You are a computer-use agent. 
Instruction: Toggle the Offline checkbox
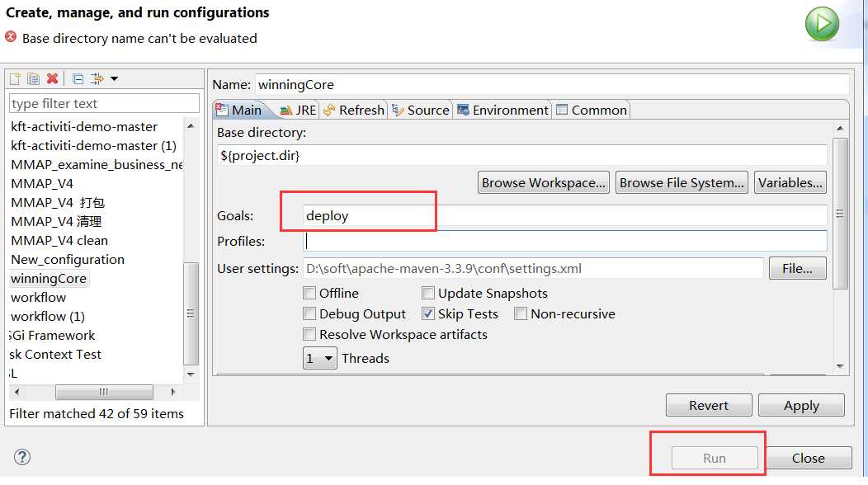(309, 292)
